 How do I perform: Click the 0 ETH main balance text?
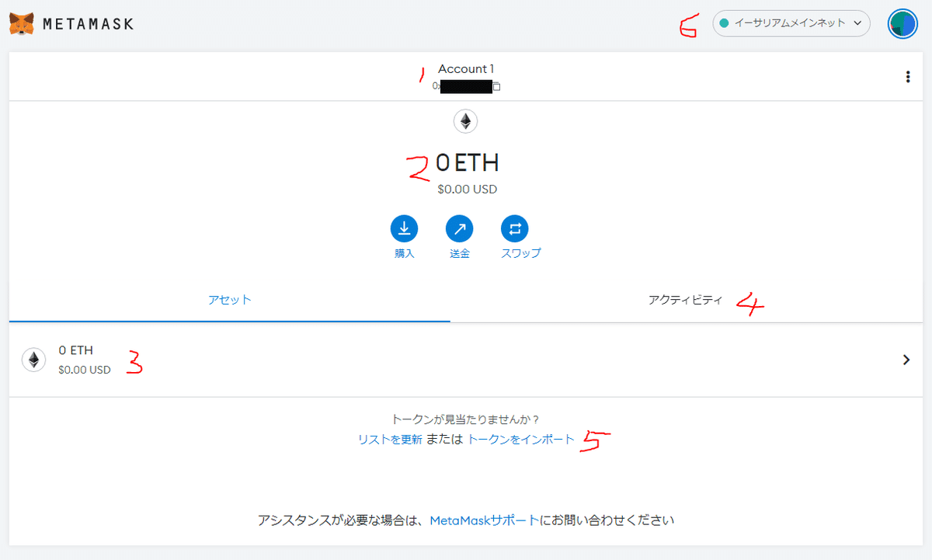pos(467,163)
